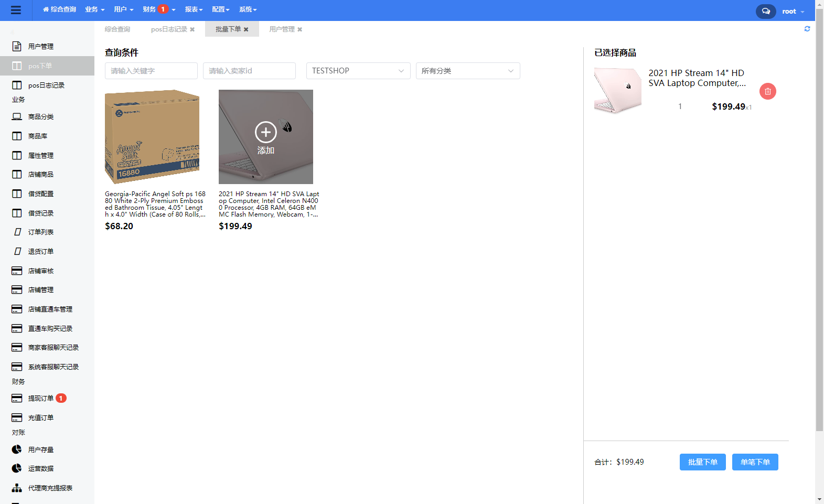Open the chat messages icon in header
824x504 pixels.
click(x=766, y=11)
